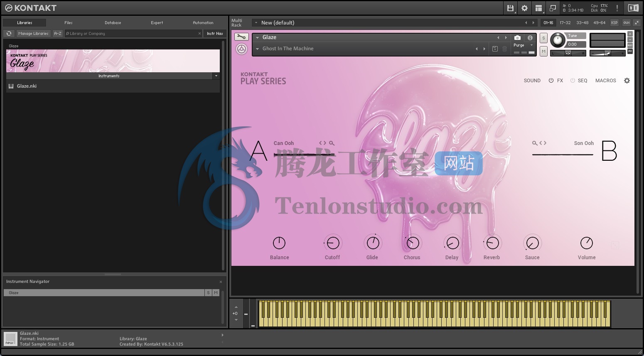Viewport: 644px width, 356px height.
Task: Toggle aux sends panel in rack header
Action: (626, 22)
